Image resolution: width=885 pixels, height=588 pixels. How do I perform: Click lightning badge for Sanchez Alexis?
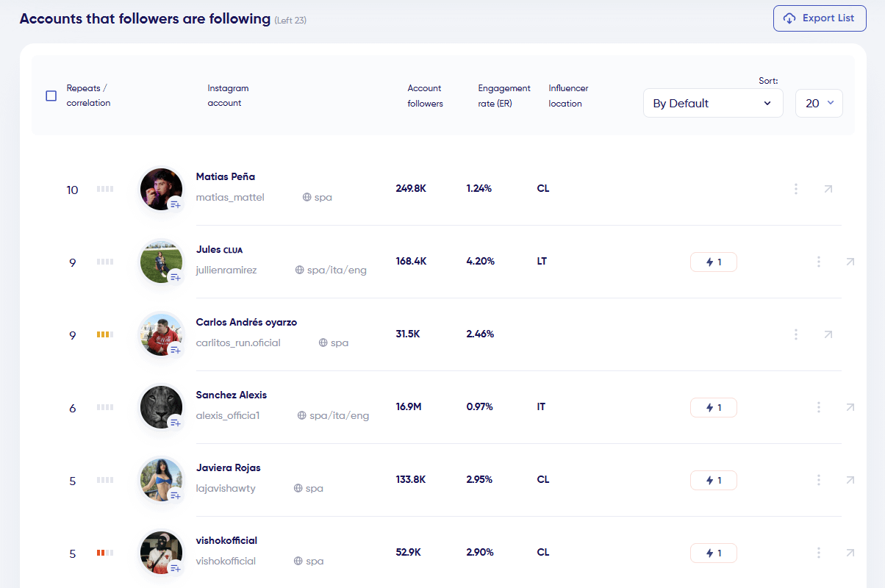(x=713, y=407)
